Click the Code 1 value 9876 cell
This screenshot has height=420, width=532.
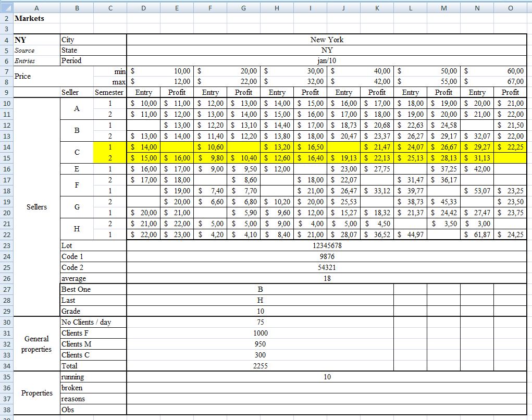[x=326, y=256]
